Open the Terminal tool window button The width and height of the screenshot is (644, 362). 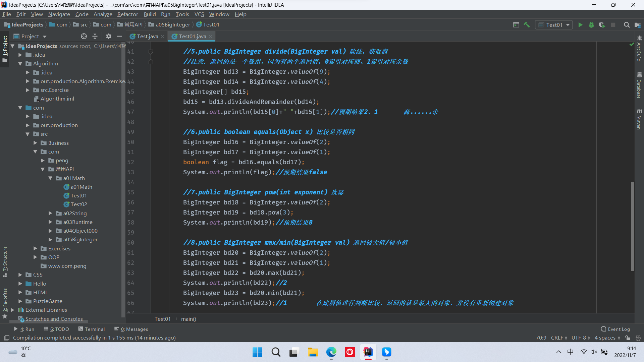pyautogui.click(x=91, y=329)
